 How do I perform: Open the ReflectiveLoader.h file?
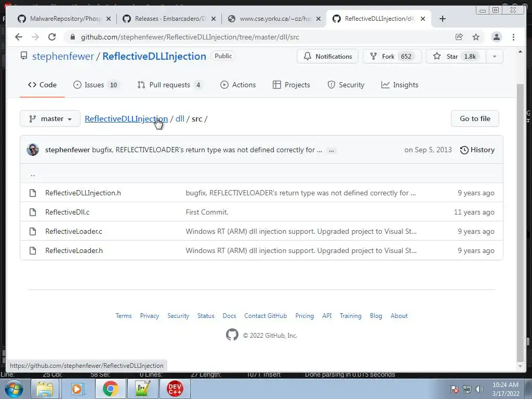coord(74,250)
